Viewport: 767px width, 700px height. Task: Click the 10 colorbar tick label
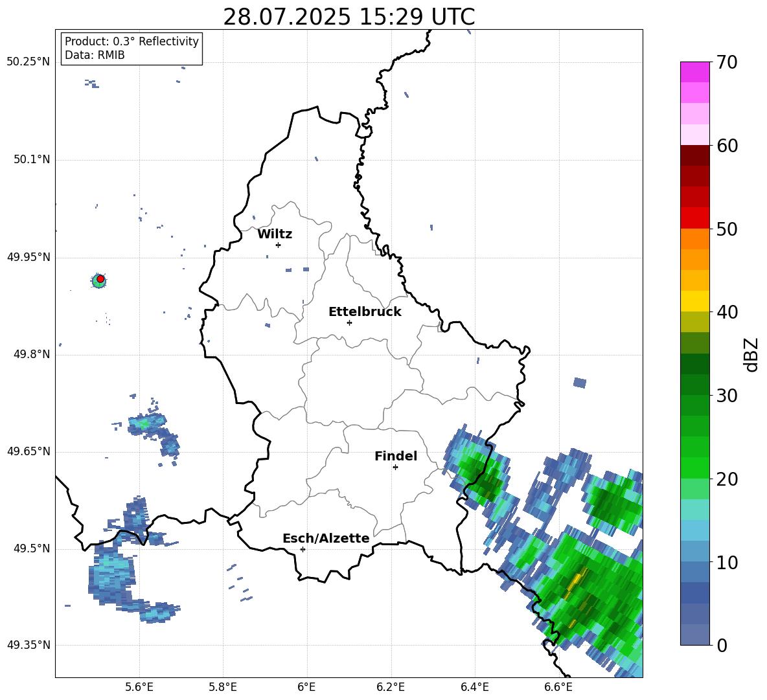[x=727, y=563]
